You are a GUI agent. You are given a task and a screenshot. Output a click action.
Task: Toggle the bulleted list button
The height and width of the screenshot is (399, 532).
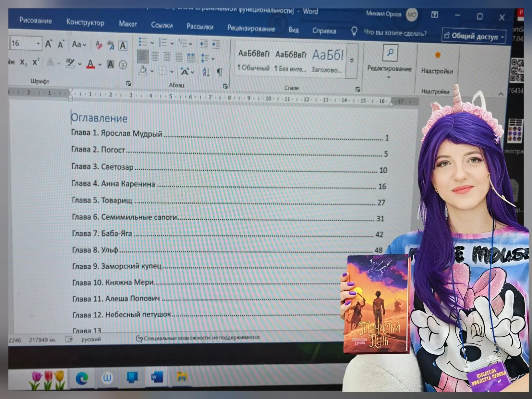point(143,42)
